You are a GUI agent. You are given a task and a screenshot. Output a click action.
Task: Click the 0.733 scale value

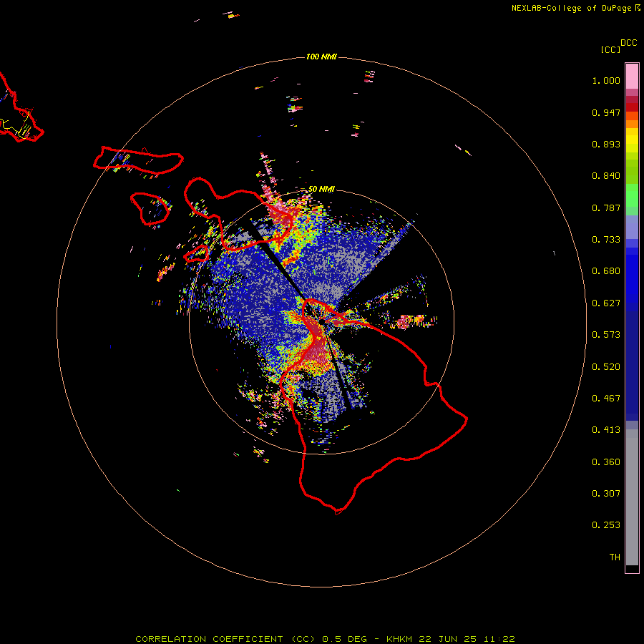(x=606, y=240)
